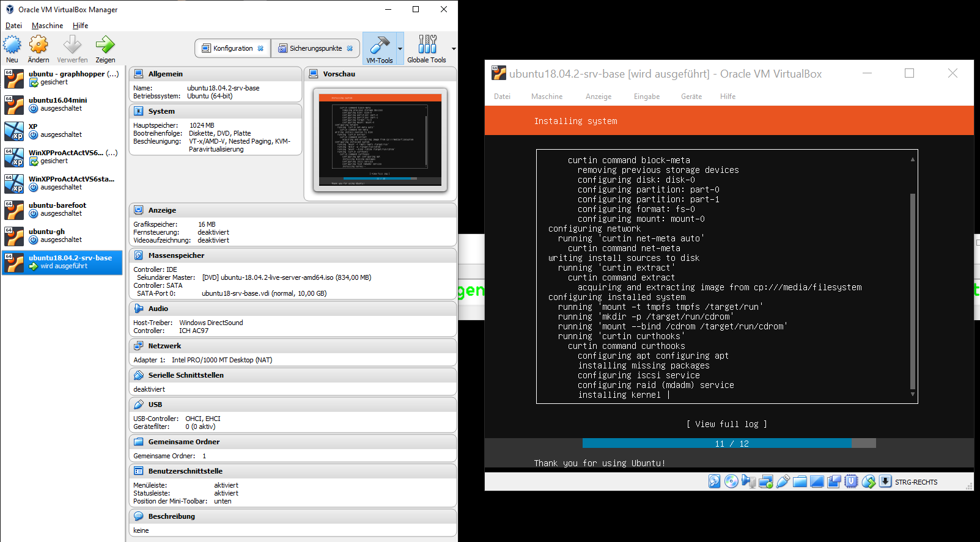Click the Gemeinsame Ordner folder icon
Image resolution: width=980 pixels, height=542 pixels.
[x=139, y=442]
